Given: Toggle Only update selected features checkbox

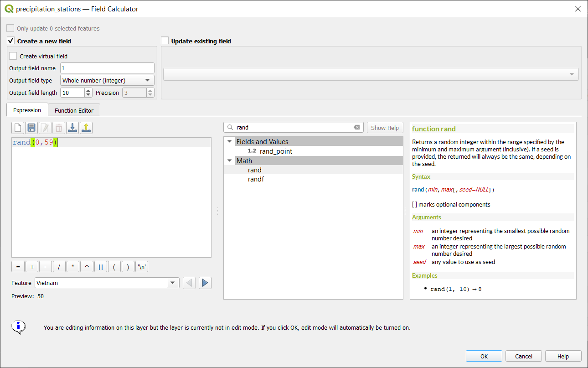Looking at the screenshot, I should point(10,28).
